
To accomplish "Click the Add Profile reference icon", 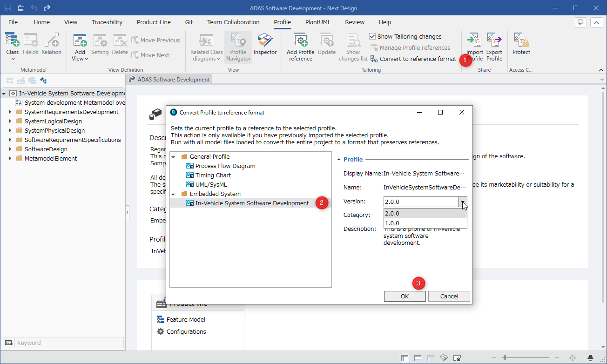I will (300, 40).
